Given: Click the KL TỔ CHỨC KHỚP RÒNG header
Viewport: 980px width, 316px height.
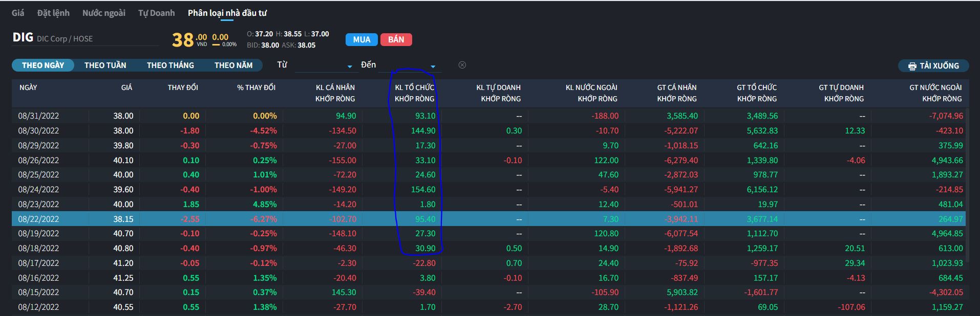Looking at the screenshot, I should click(414, 93).
